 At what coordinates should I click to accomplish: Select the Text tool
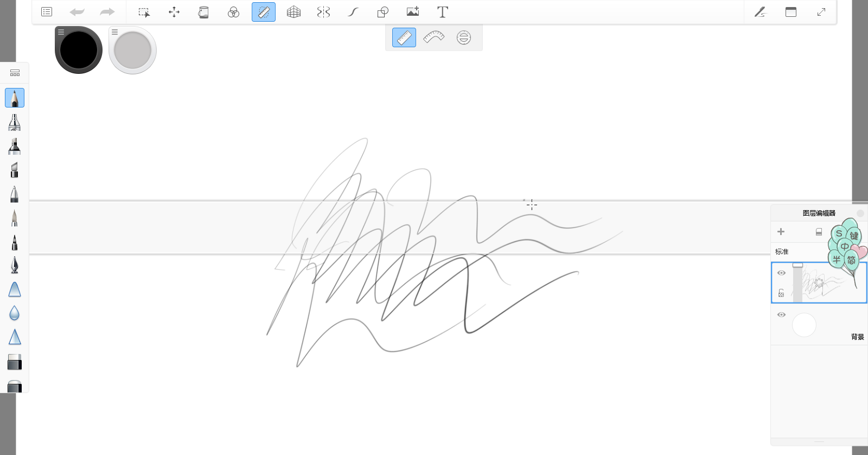point(443,12)
